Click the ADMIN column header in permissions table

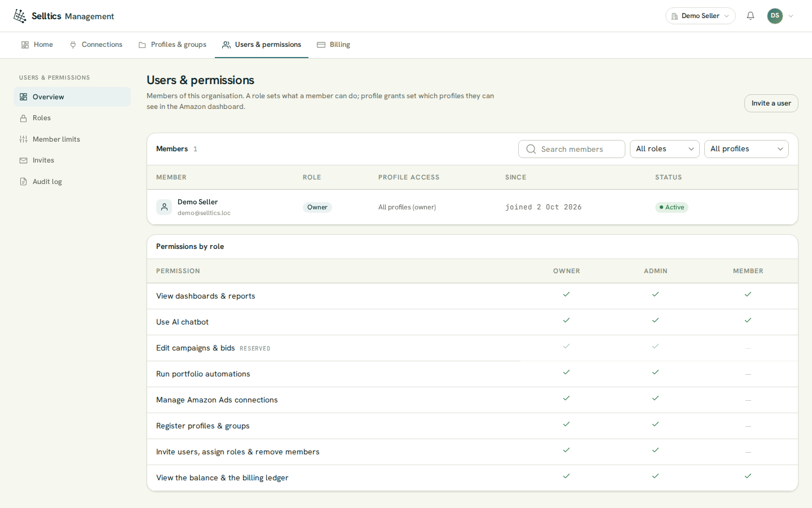[656, 271]
